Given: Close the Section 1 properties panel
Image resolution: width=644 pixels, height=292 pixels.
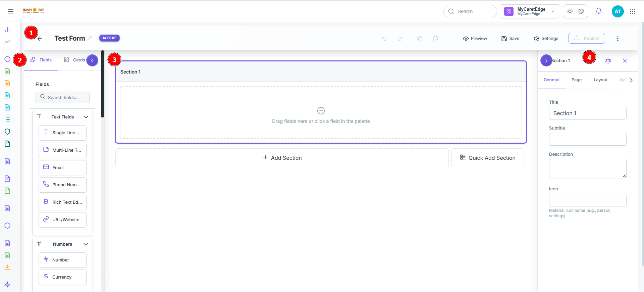Looking at the screenshot, I should pyautogui.click(x=625, y=61).
